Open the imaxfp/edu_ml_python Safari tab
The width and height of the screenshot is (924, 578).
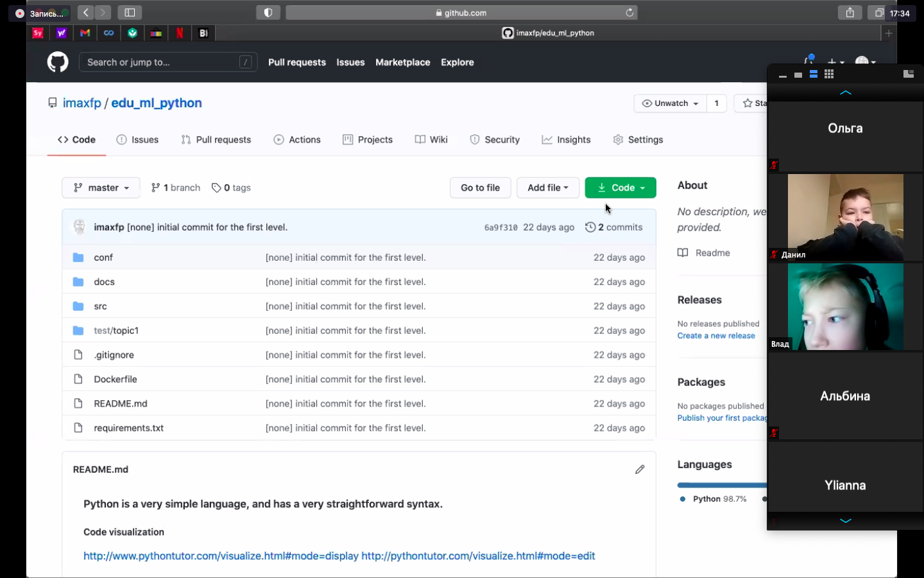coord(549,33)
